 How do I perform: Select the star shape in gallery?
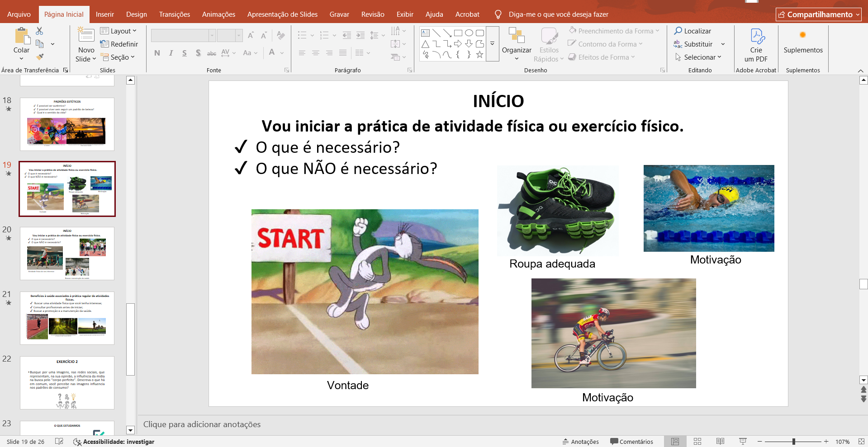coord(480,55)
